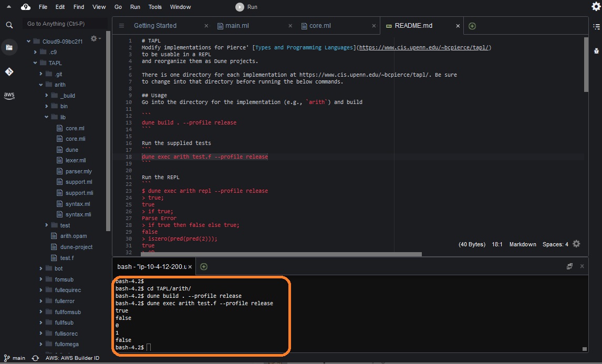The width and height of the screenshot is (602, 364).
Task: Open the Cloud9 logo menu
Action: click(26, 7)
